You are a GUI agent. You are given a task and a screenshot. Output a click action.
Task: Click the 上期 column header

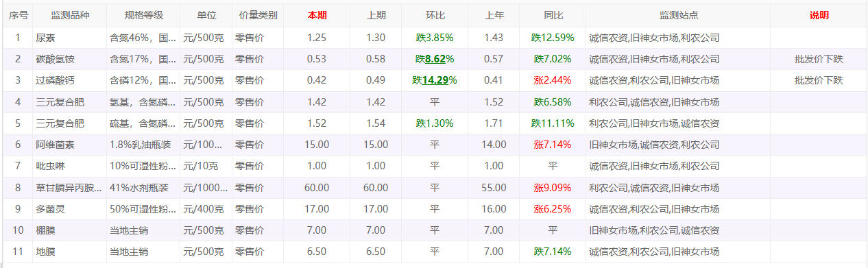click(376, 16)
